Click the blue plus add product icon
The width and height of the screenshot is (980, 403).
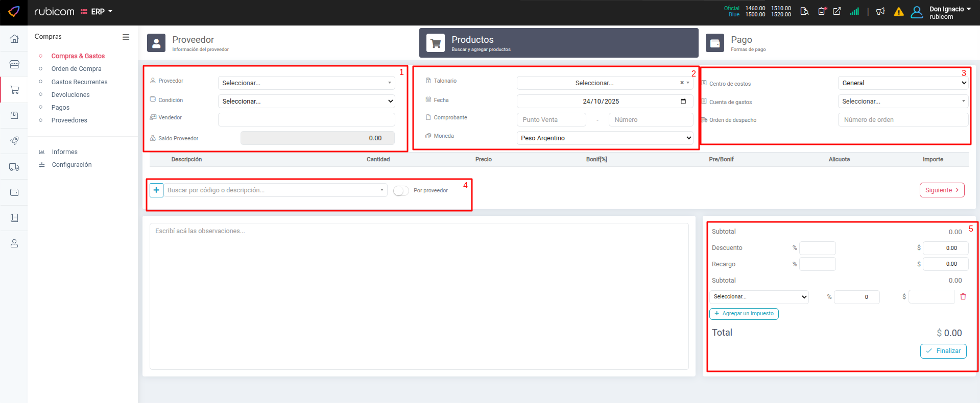point(156,190)
